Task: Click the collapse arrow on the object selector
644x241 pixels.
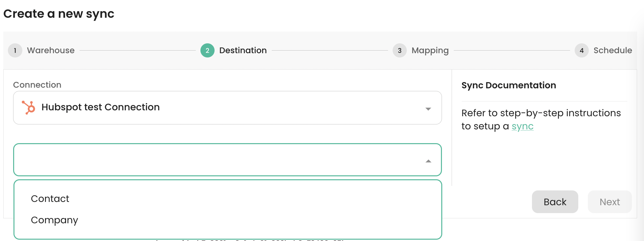Action: [x=428, y=161]
